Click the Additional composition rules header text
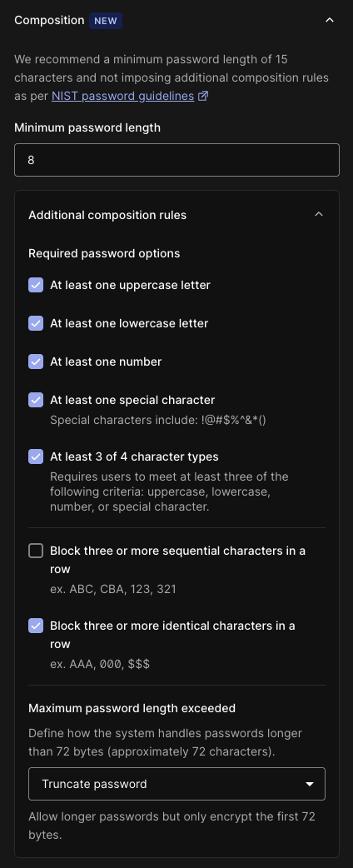 coord(107,215)
